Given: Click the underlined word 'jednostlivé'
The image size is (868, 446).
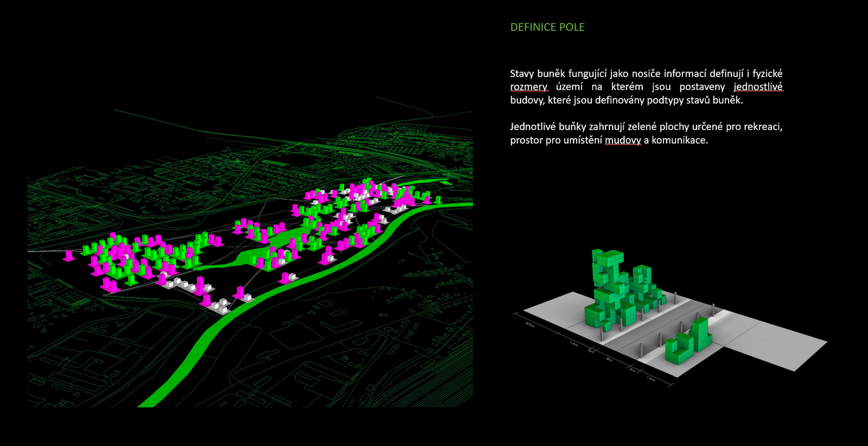Looking at the screenshot, I should pos(758,87).
